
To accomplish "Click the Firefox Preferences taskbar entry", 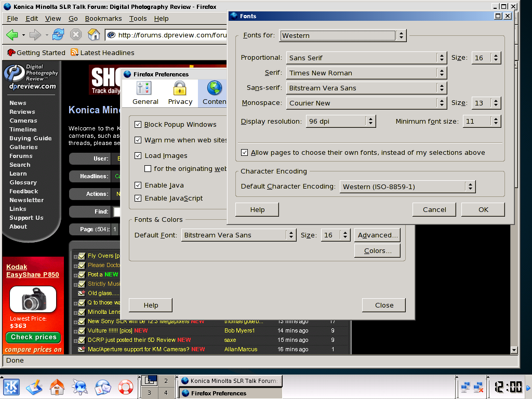I will (230, 393).
